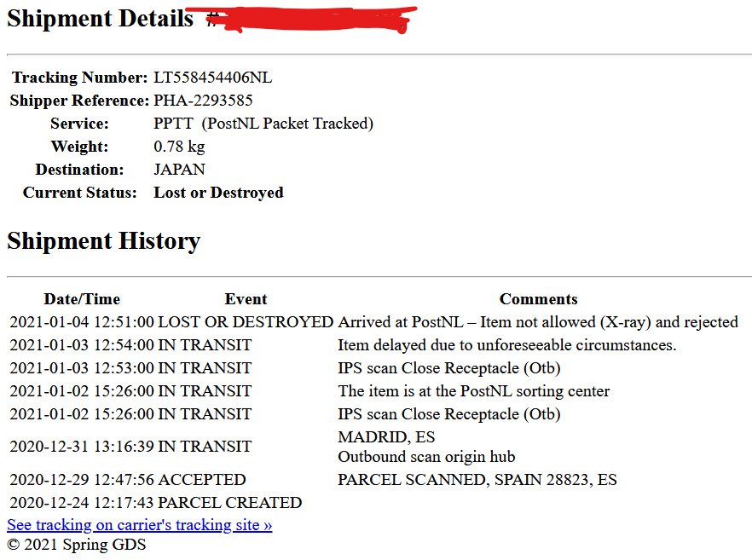Click the tracking number LT558454406NL
Viewport: 752px width, 560px height.
click(x=212, y=78)
